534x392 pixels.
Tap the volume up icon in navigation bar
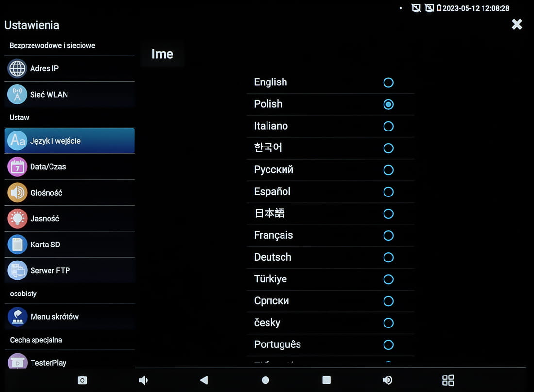click(x=387, y=380)
